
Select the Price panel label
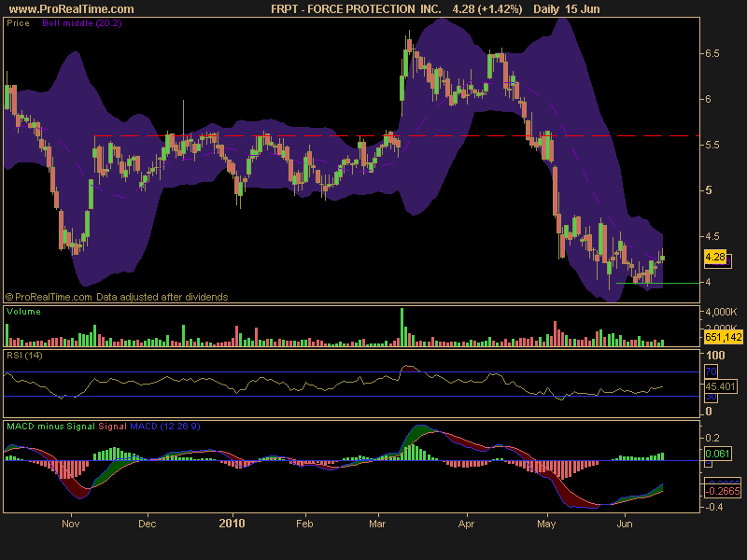tap(18, 22)
